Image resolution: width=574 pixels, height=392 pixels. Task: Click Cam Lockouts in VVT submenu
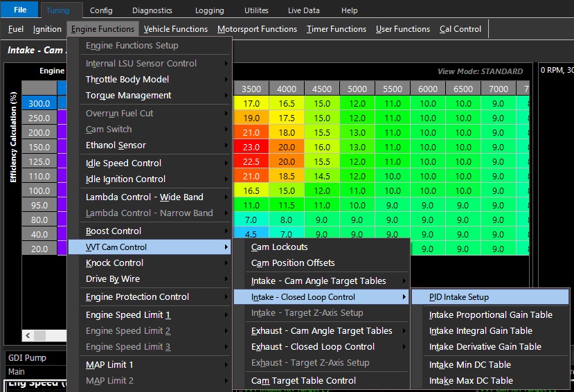[280, 247]
